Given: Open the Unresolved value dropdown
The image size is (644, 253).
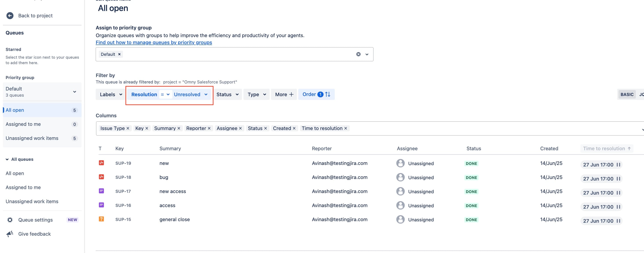Looking at the screenshot, I should (191, 94).
